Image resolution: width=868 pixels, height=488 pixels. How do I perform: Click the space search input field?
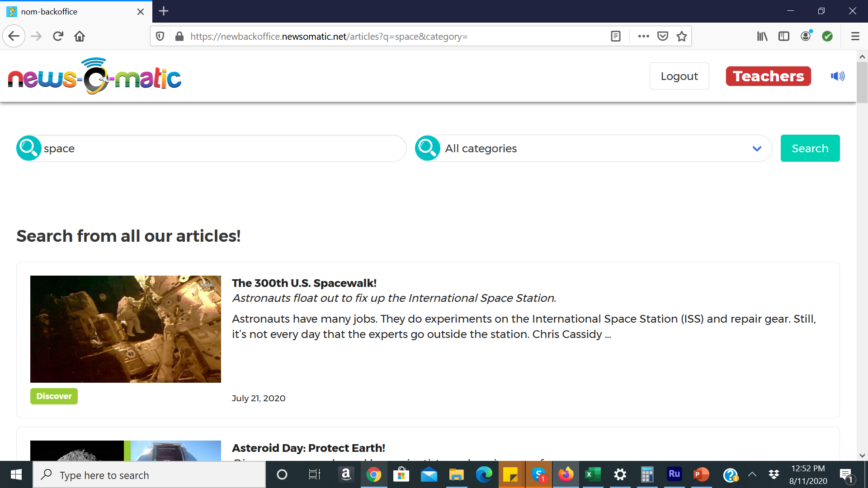click(222, 148)
